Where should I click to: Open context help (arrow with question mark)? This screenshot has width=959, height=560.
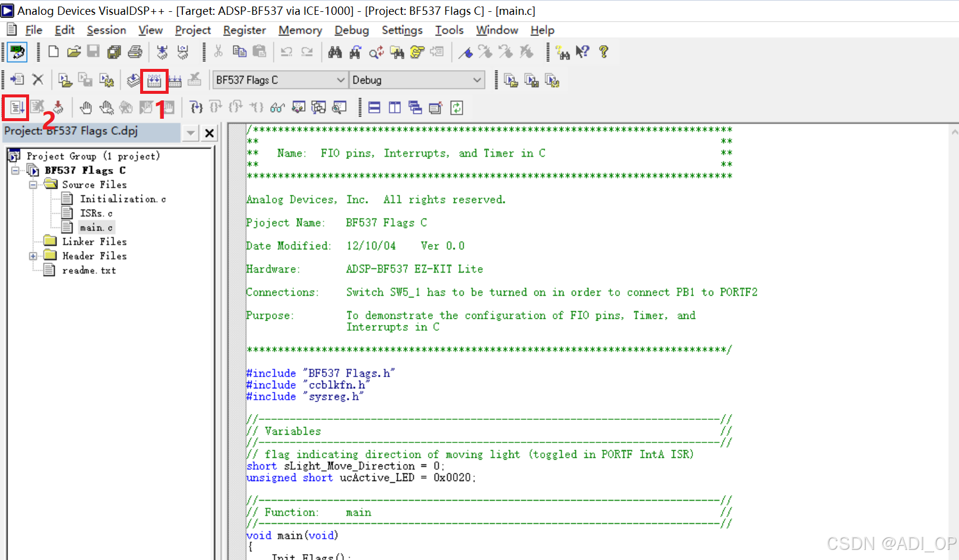(583, 52)
